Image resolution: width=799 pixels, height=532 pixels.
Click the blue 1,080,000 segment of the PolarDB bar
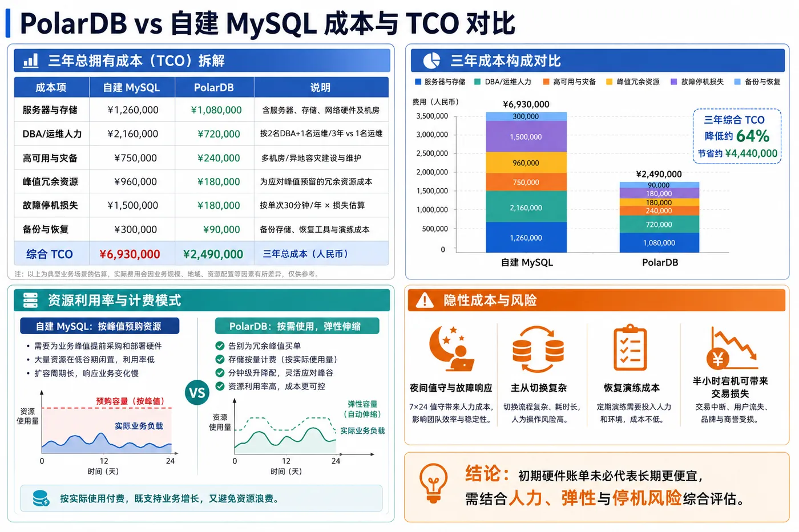click(659, 243)
